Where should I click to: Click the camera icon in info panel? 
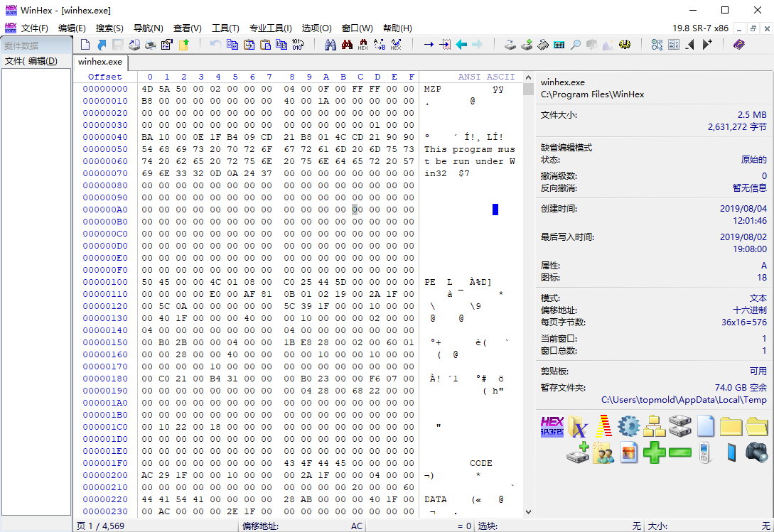pyautogui.click(x=756, y=452)
